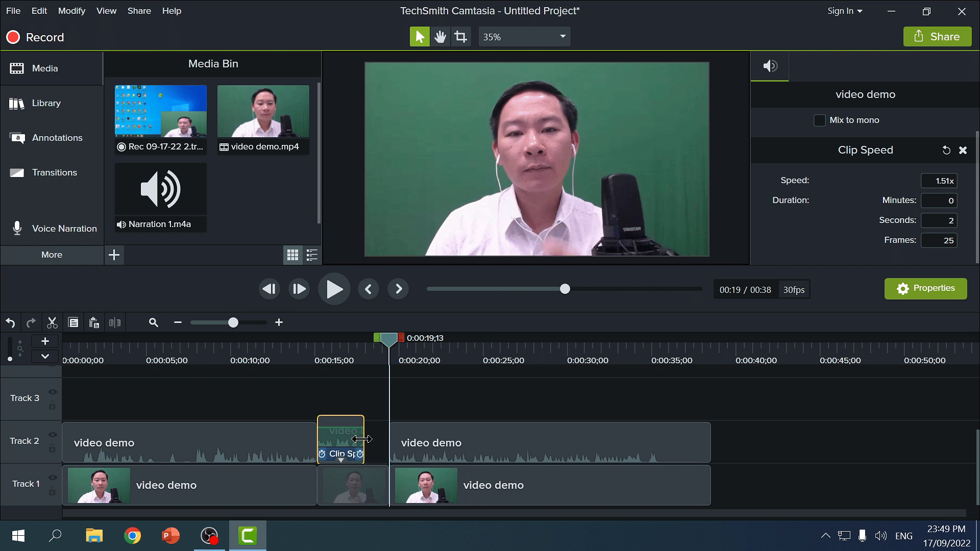Activate the Pan hand tool
The width and height of the screenshot is (980, 551).
[440, 37]
